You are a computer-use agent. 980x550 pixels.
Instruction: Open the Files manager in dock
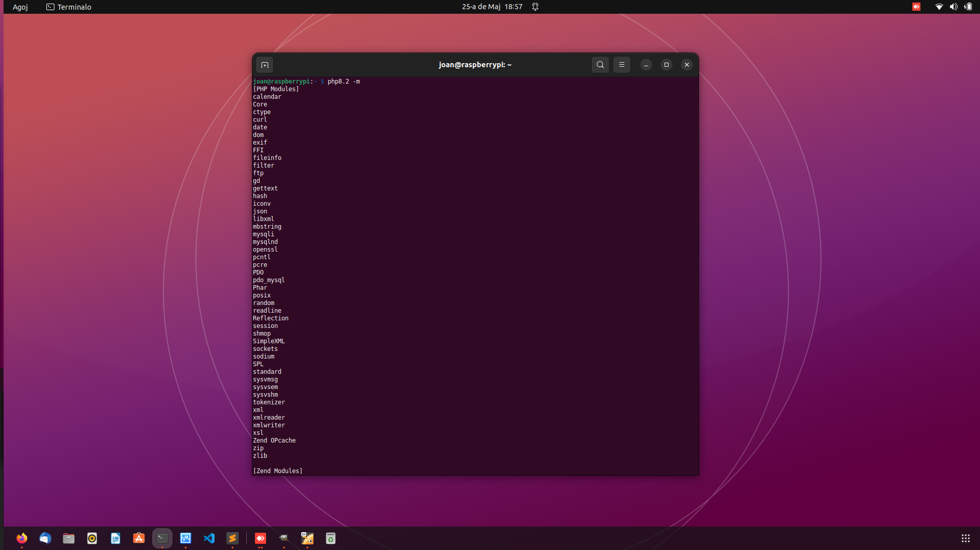click(x=69, y=538)
